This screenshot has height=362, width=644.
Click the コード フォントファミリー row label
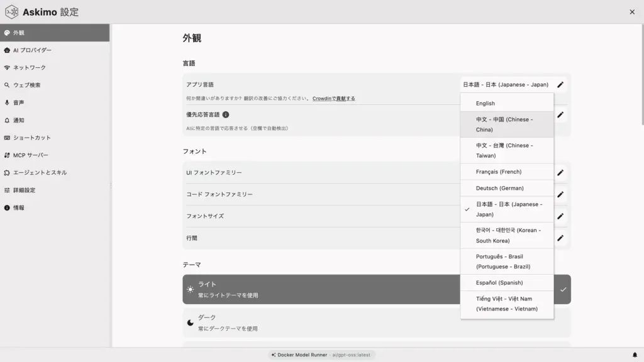[x=219, y=195]
